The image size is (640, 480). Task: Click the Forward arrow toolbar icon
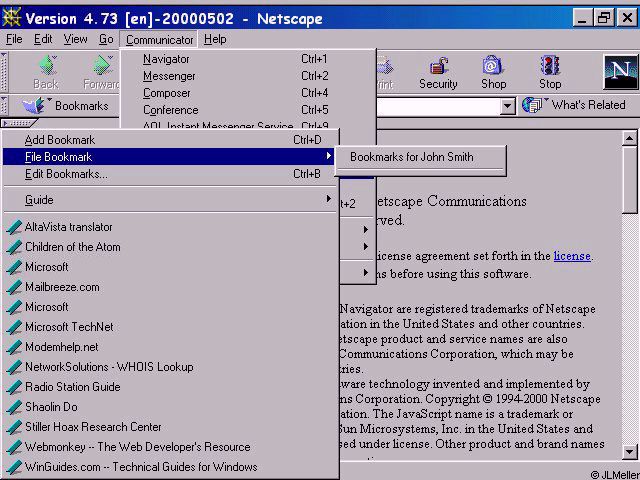[102, 65]
